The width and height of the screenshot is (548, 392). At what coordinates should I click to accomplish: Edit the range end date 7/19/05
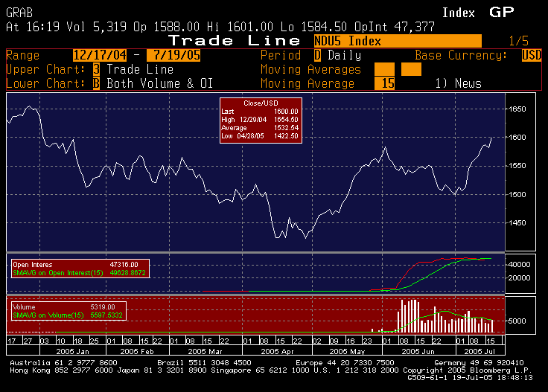pyautogui.click(x=173, y=55)
